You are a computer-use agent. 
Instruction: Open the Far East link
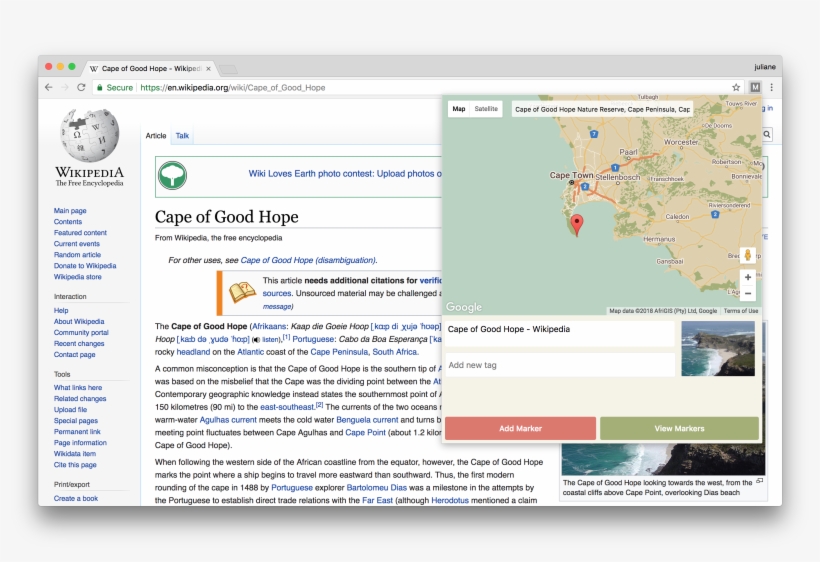[377, 500]
